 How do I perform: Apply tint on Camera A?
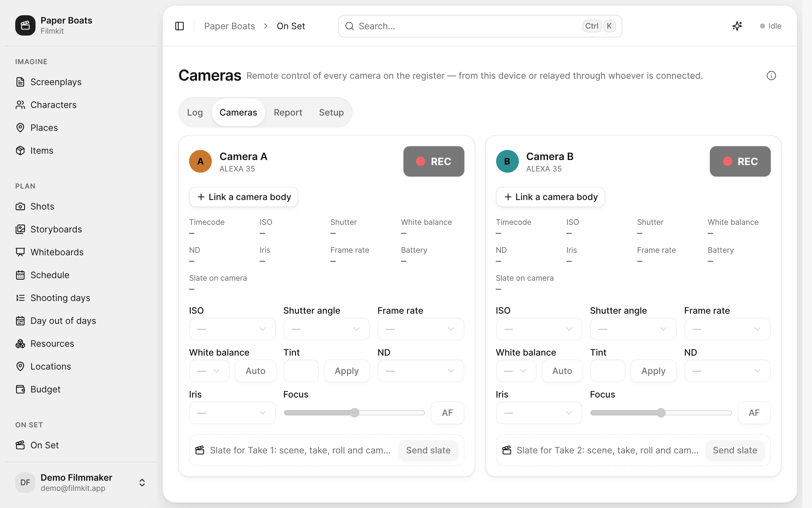[x=347, y=371]
